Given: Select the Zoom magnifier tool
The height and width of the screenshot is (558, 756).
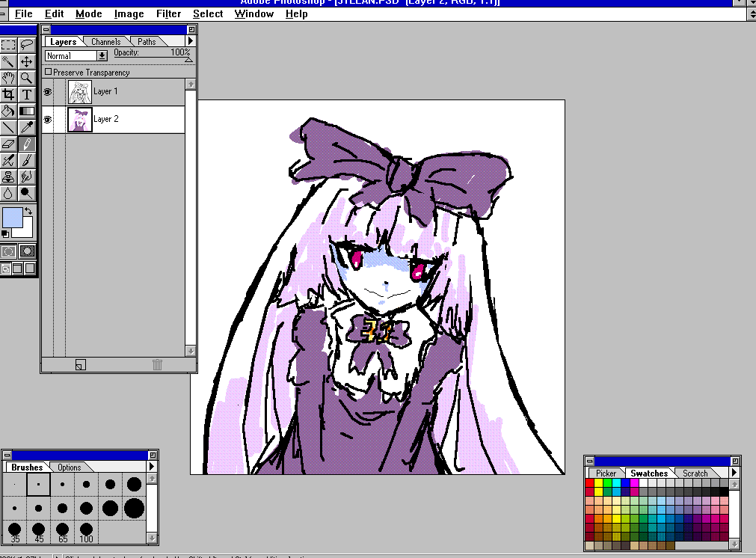Looking at the screenshot, I should tap(26, 78).
